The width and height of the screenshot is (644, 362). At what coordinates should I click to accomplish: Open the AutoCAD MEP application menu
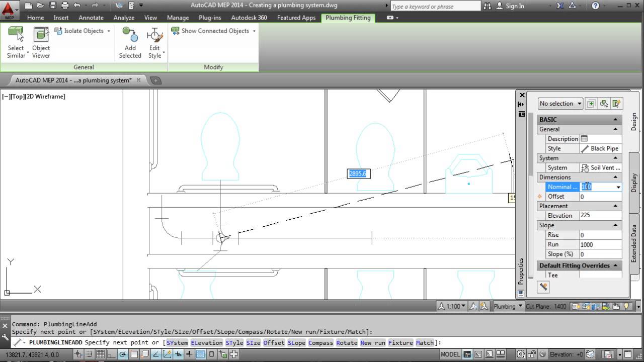(10, 10)
